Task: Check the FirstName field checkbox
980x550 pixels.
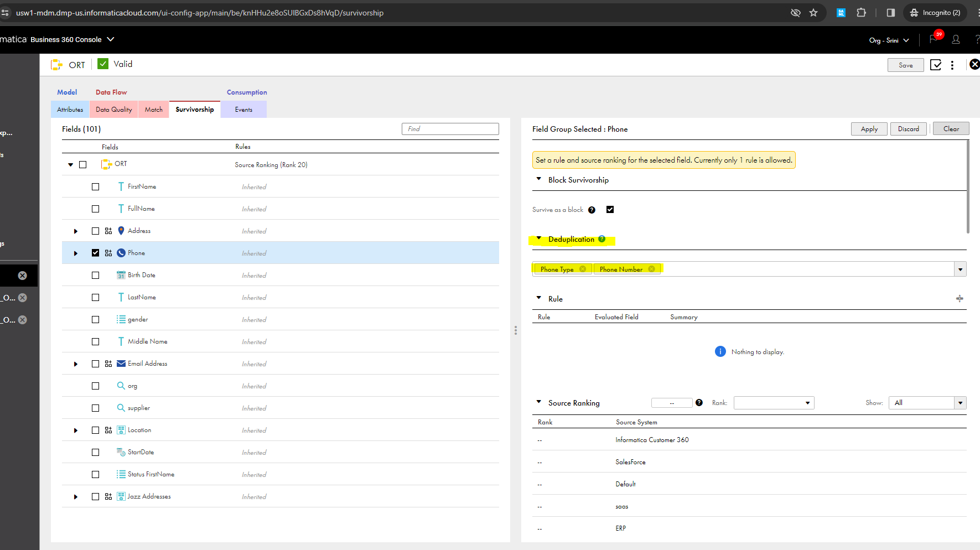Action: [x=95, y=187]
